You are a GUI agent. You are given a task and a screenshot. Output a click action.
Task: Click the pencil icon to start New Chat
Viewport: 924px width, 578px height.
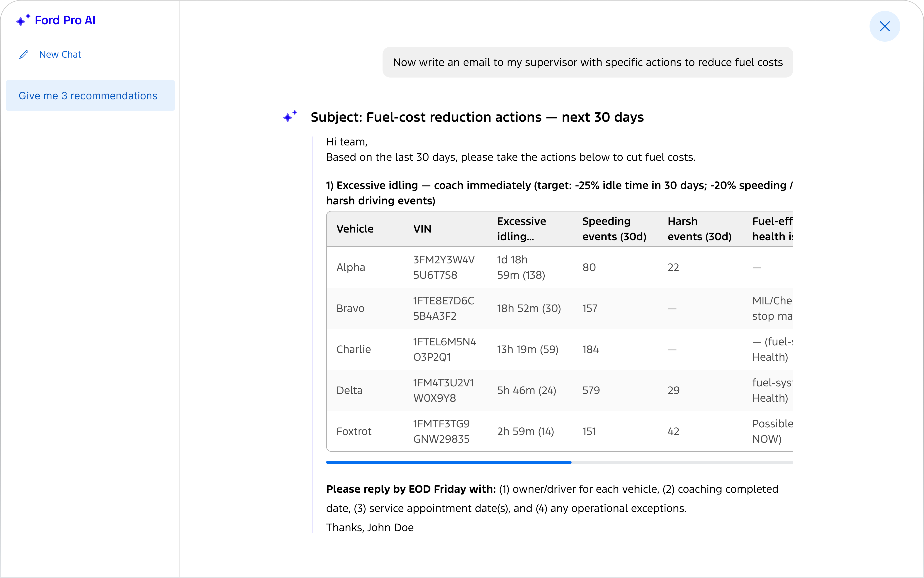pos(24,54)
